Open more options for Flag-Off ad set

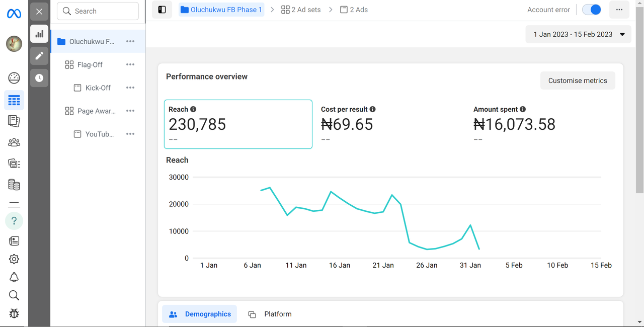(130, 64)
